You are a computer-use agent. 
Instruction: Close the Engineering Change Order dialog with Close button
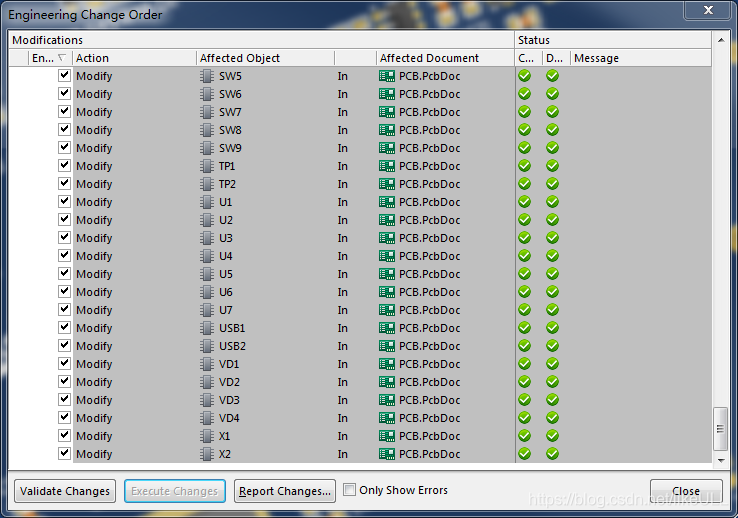click(686, 491)
